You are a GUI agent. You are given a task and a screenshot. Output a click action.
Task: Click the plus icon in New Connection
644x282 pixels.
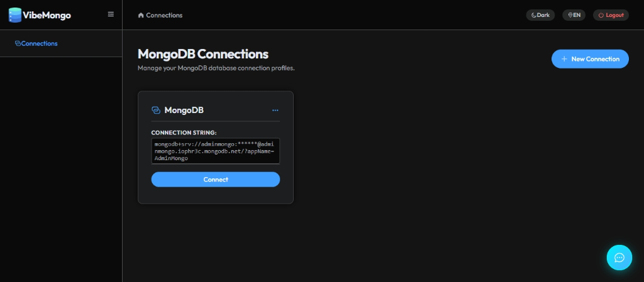pyautogui.click(x=564, y=59)
